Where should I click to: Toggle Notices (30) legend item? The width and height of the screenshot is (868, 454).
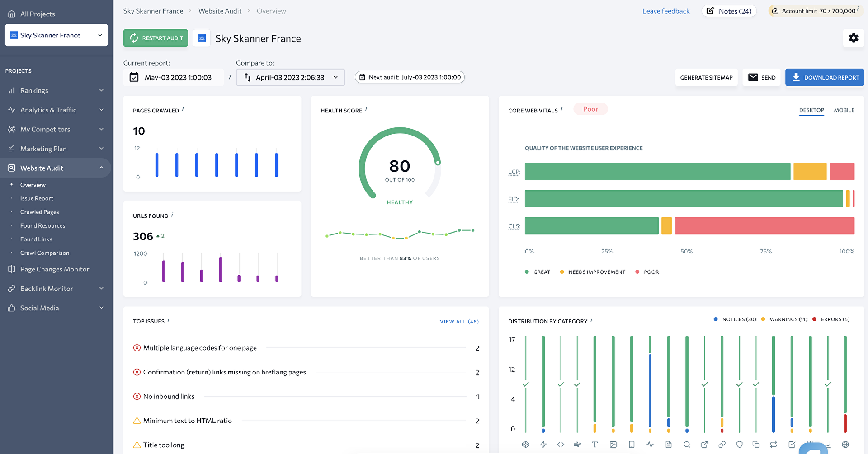pos(735,319)
